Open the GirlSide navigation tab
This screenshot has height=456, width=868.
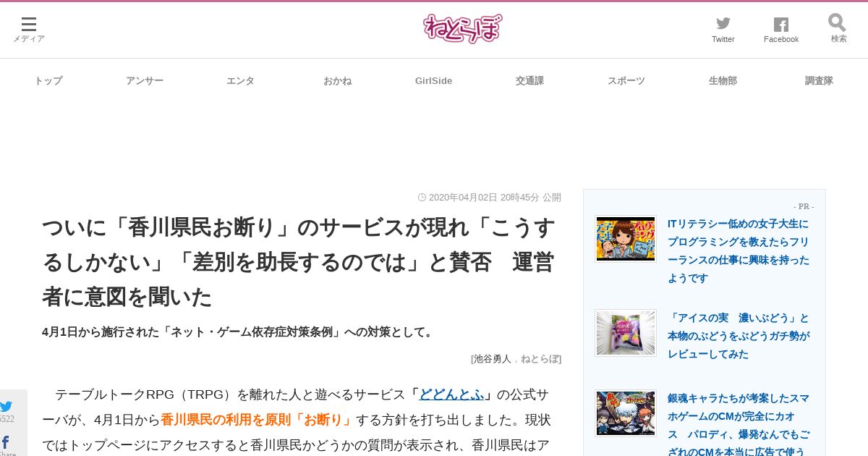pyautogui.click(x=433, y=81)
